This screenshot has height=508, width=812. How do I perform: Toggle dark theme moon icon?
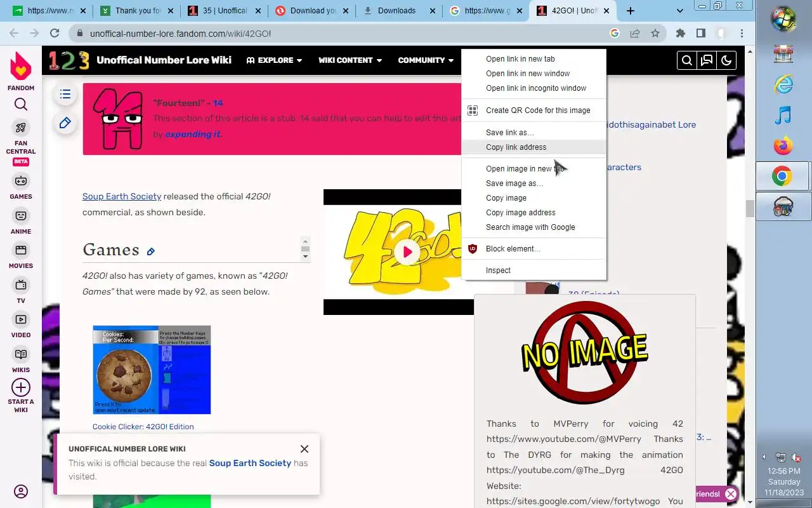click(x=726, y=60)
